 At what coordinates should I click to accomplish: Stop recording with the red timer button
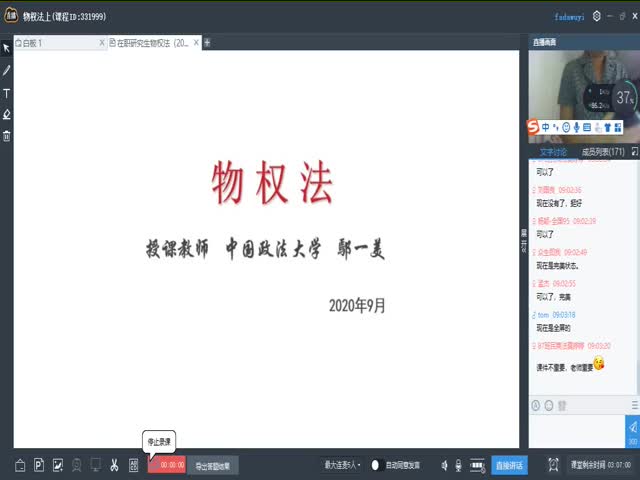[x=167, y=465]
